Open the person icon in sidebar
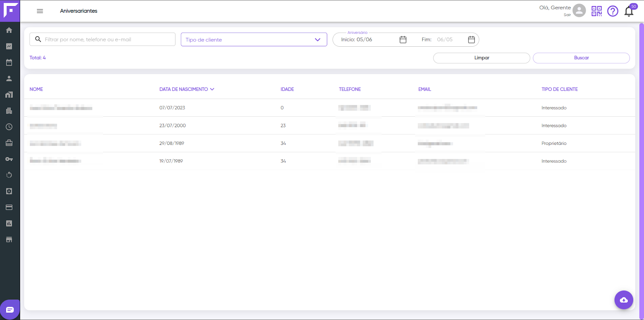The image size is (644, 320). pos(9,78)
